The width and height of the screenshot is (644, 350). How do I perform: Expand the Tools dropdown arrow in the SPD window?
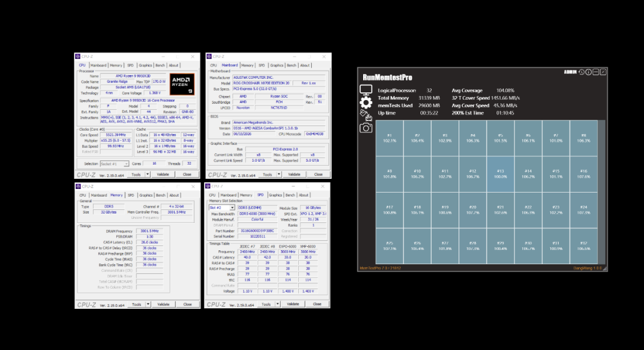[278, 304]
